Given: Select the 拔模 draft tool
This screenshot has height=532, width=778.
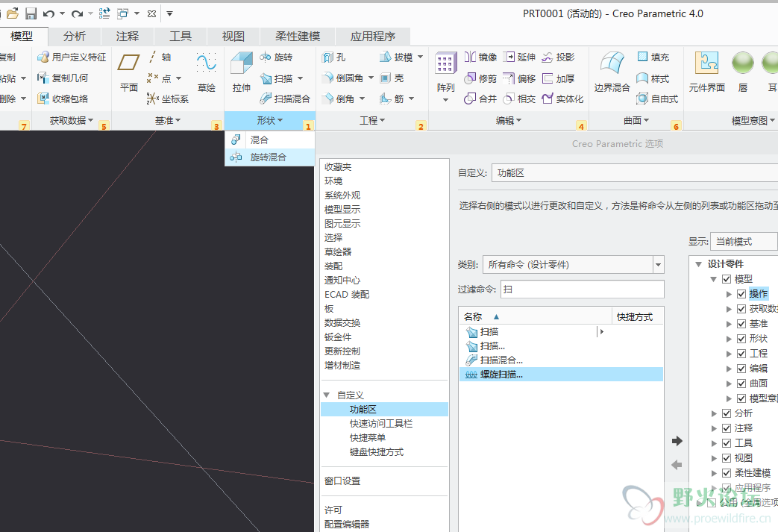Looking at the screenshot, I should [397, 57].
